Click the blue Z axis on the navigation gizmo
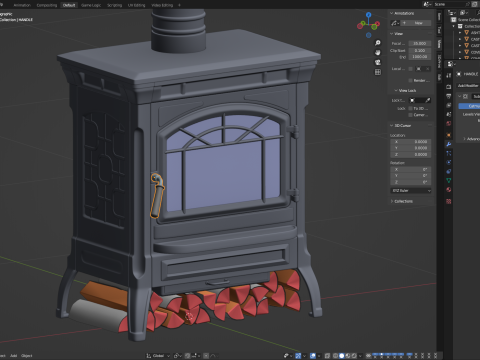The height and width of the screenshot is (360, 480). coord(368,15)
